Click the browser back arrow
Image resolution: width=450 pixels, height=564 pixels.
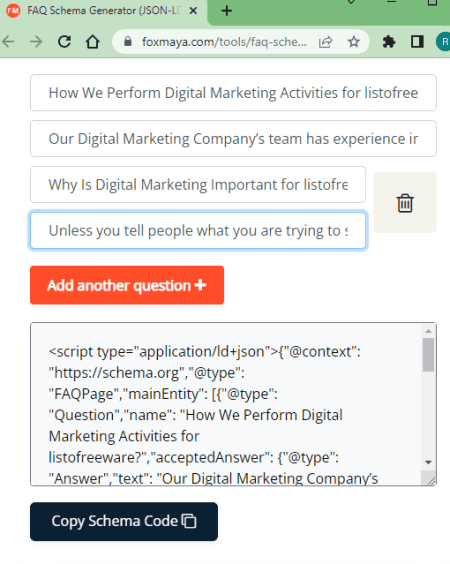pos(8,42)
